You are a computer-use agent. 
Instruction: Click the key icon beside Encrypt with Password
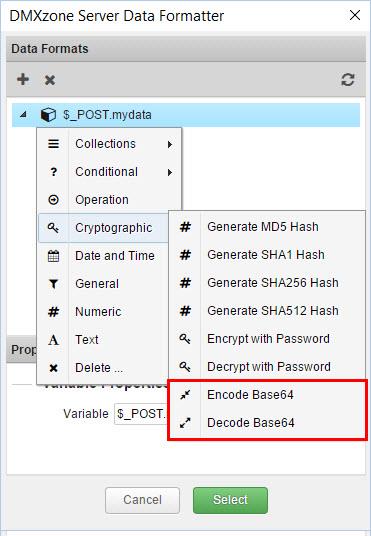tap(185, 339)
